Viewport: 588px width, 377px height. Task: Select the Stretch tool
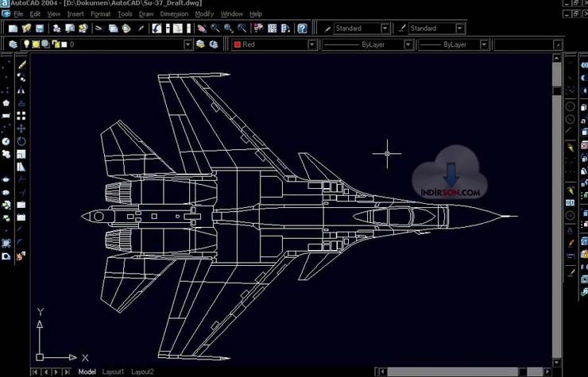click(21, 167)
